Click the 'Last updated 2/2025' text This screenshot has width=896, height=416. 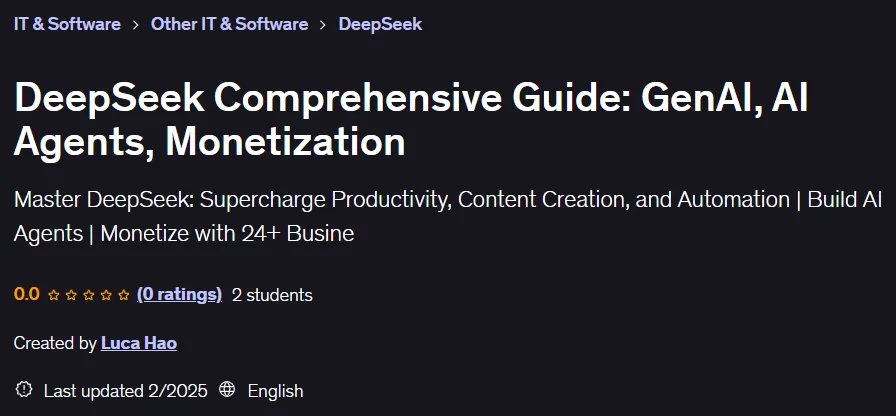click(126, 391)
